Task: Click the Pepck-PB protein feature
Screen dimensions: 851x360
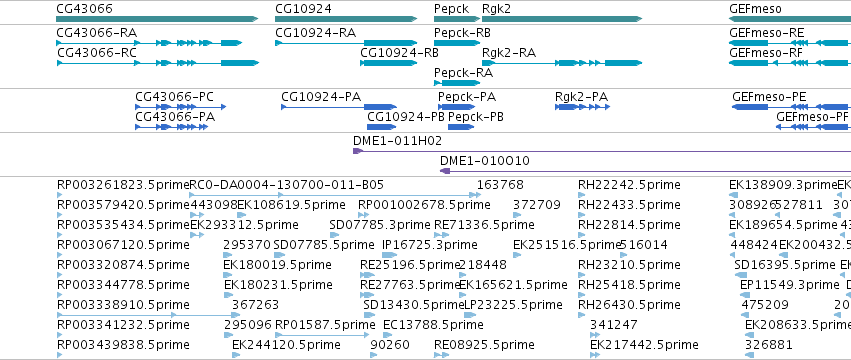Action: point(461,127)
